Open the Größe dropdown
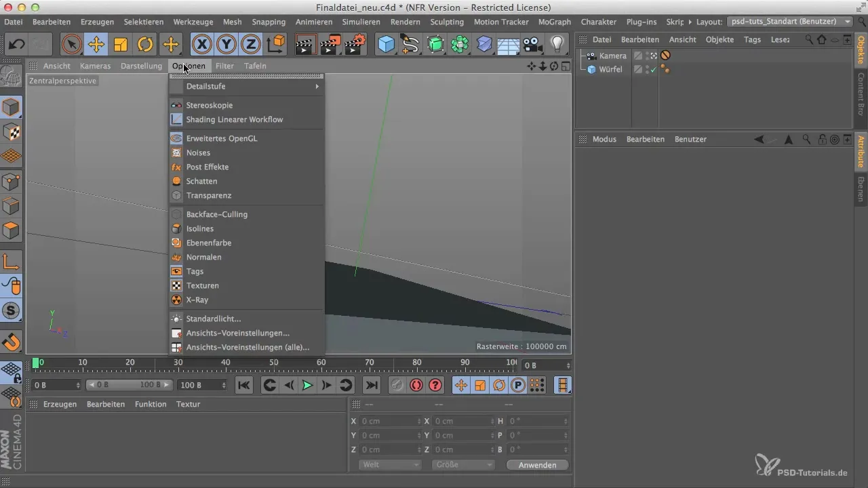Image resolution: width=868 pixels, height=488 pixels. (x=463, y=465)
